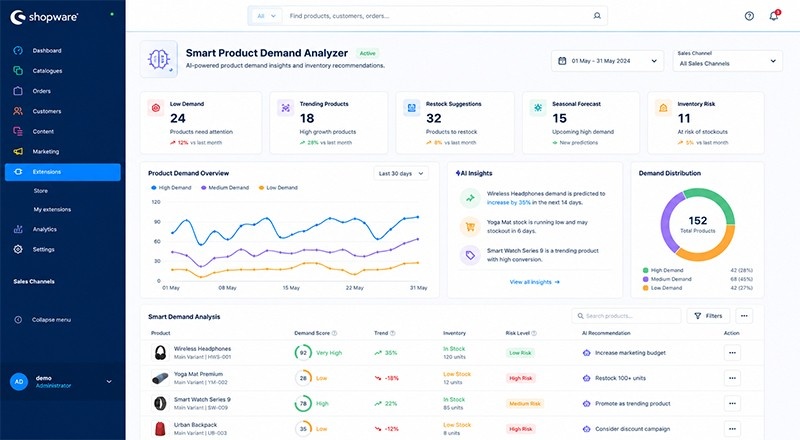Image resolution: width=800 pixels, height=440 pixels.
Task: Click the AI brain extension icon
Action: tap(159, 59)
